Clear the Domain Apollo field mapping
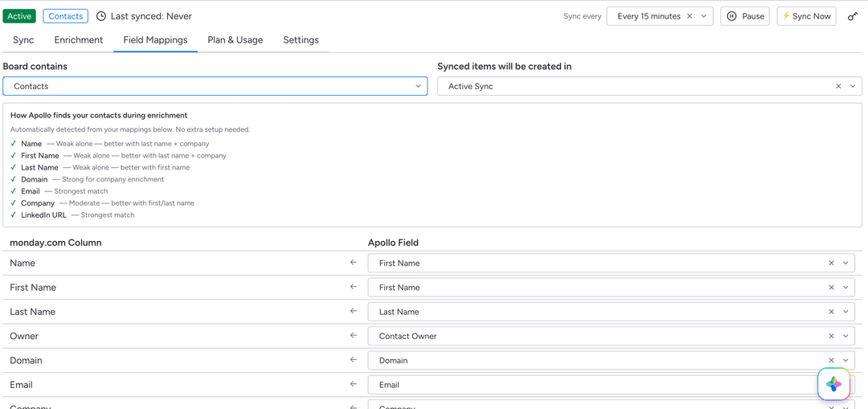868x409 pixels. [x=832, y=361]
